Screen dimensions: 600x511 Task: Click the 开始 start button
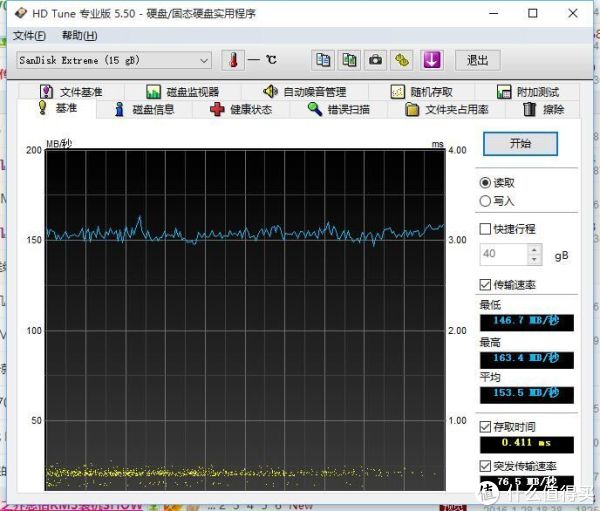(520, 144)
